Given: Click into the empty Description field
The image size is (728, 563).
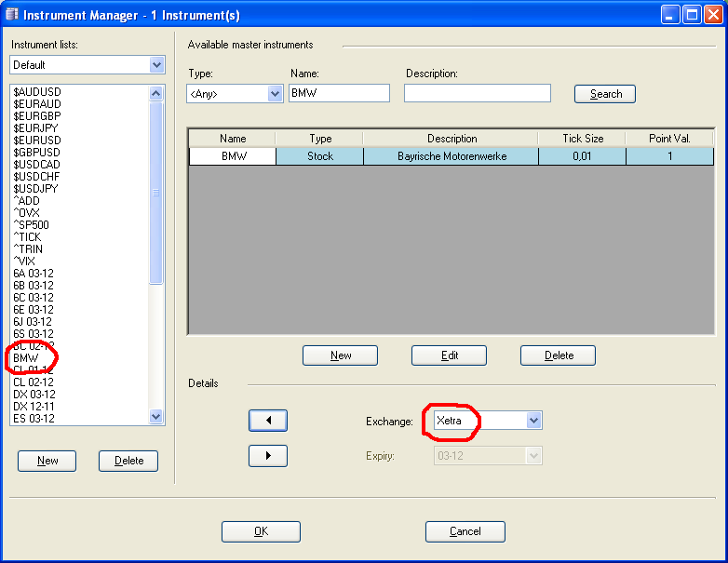Looking at the screenshot, I should click(478, 93).
